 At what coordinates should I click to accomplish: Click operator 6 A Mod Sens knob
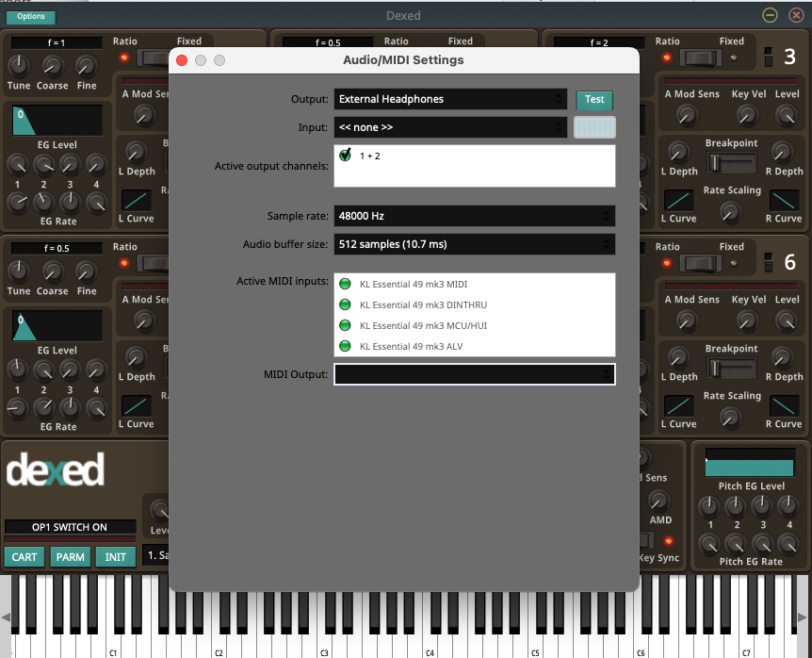coord(688,321)
